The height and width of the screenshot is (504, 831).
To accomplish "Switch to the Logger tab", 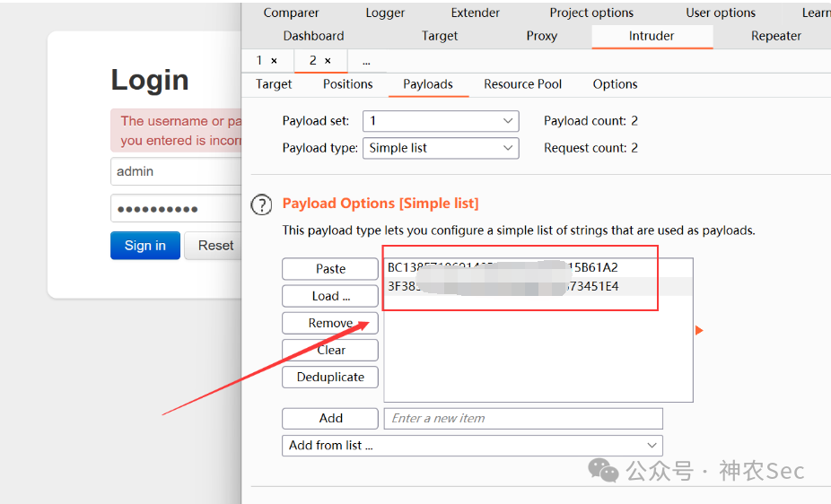I will [x=385, y=13].
